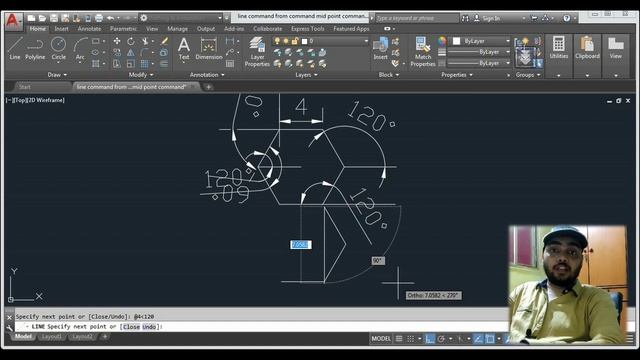
Task: Click the Match Properties tool
Action: pos(422,51)
